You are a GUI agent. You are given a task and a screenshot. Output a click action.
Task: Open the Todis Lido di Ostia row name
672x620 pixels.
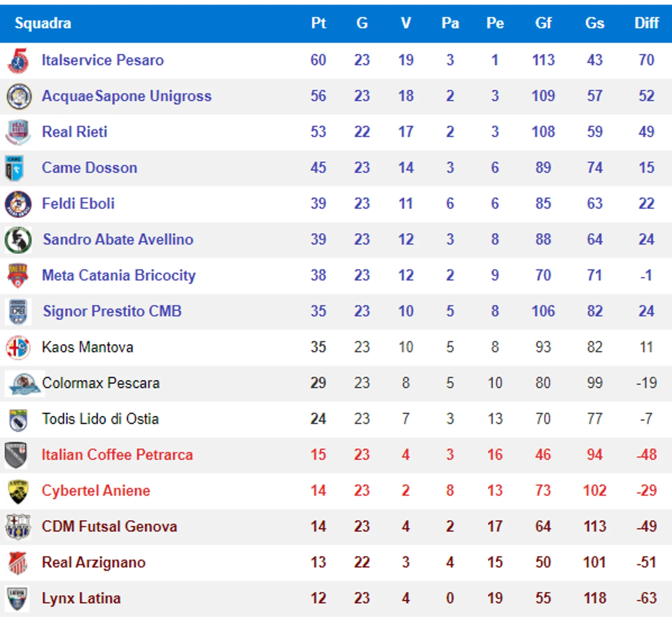tap(100, 419)
